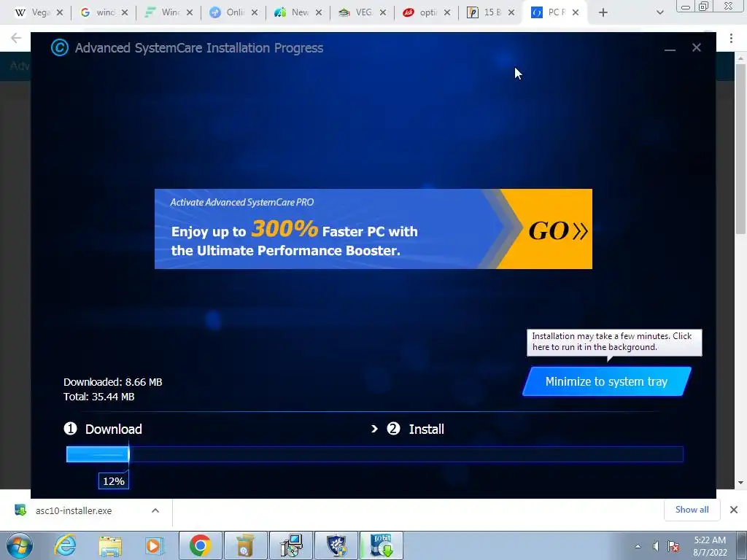Close the Advanced SystemCare installer window
The image size is (747, 560).
(697, 47)
